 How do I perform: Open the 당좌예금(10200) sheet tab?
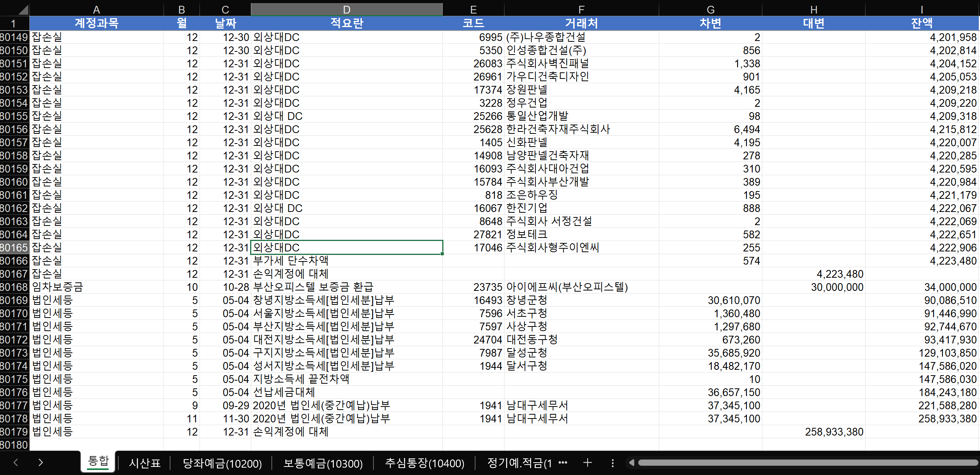coord(222,463)
